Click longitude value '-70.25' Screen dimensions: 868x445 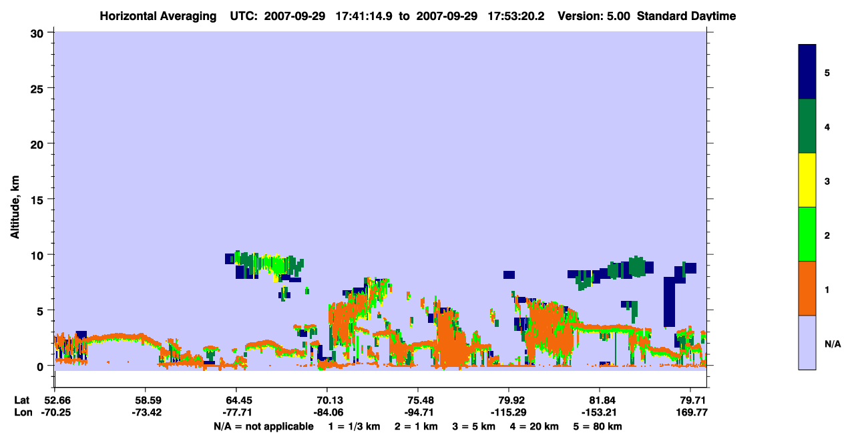(x=55, y=412)
